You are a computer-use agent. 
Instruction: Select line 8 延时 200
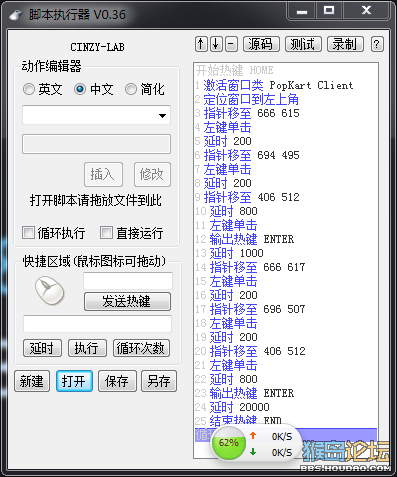point(286,183)
